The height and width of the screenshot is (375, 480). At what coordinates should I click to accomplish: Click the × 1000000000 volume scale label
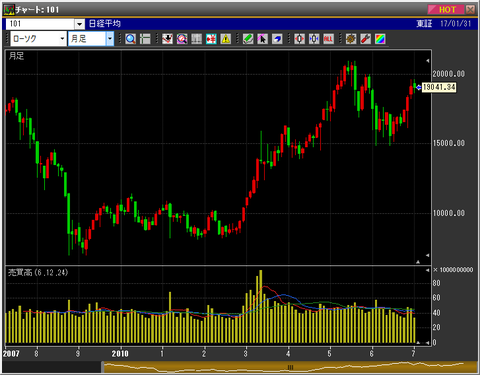coord(453,270)
